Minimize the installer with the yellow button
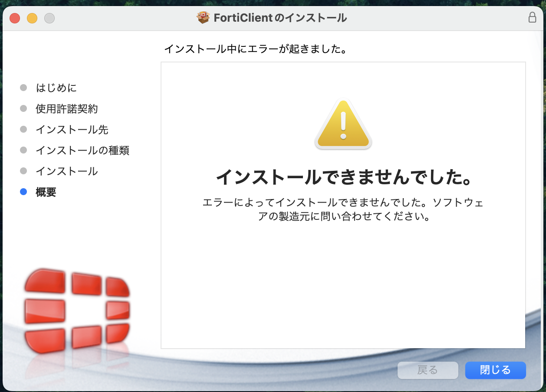 point(32,18)
